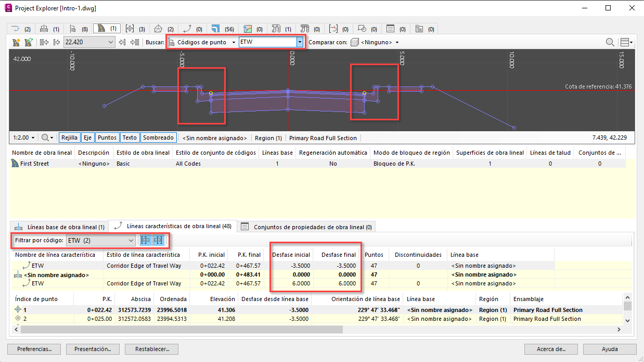
Task: Click 'Region (1)' in viewer status bar
Action: (268, 138)
